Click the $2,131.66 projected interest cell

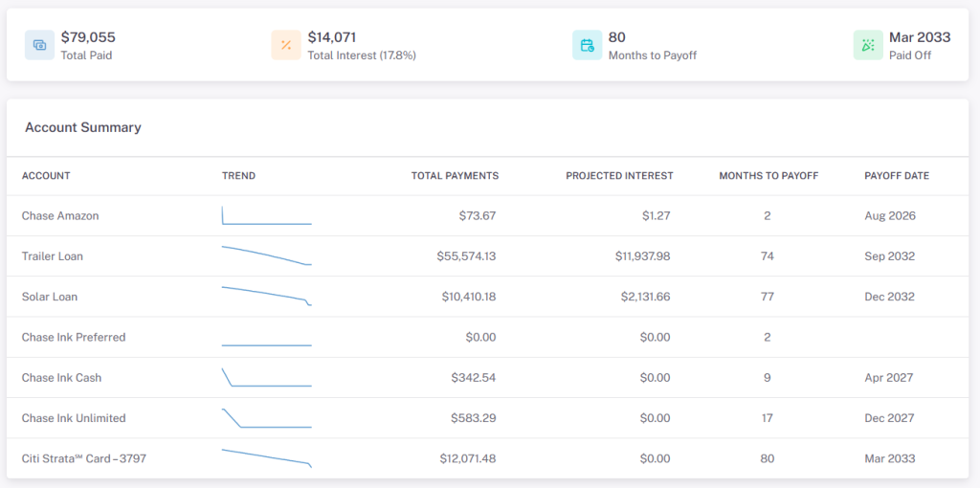pyautogui.click(x=646, y=297)
